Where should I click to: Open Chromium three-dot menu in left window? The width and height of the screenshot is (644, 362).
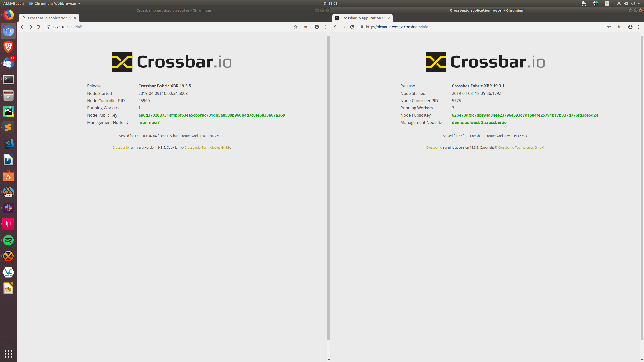click(x=325, y=27)
